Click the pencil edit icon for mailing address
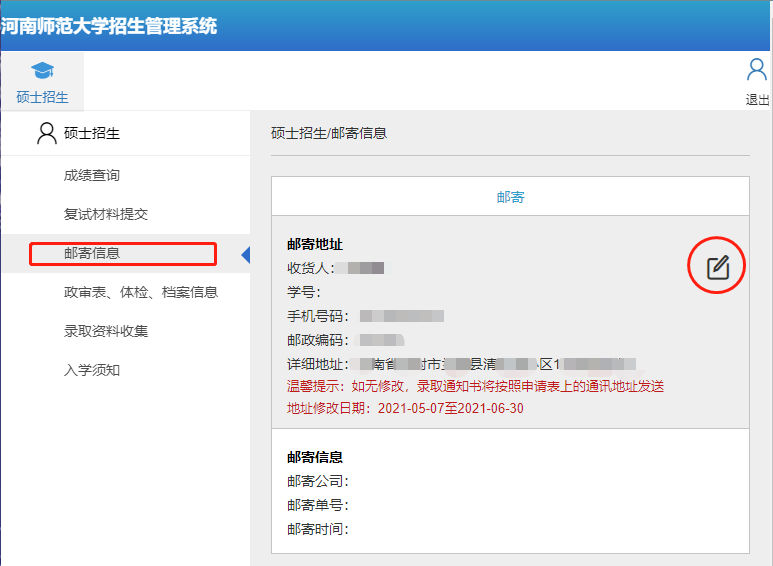This screenshot has height=566, width=773. coord(718,267)
